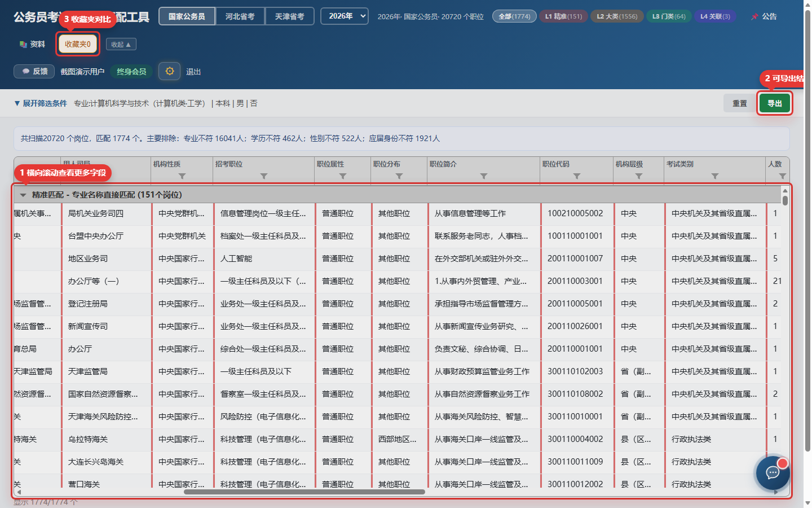The height and width of the screenshot is (508, 812).
Task: Click the green 导出 export button
Action: click(x=775, y=103)
